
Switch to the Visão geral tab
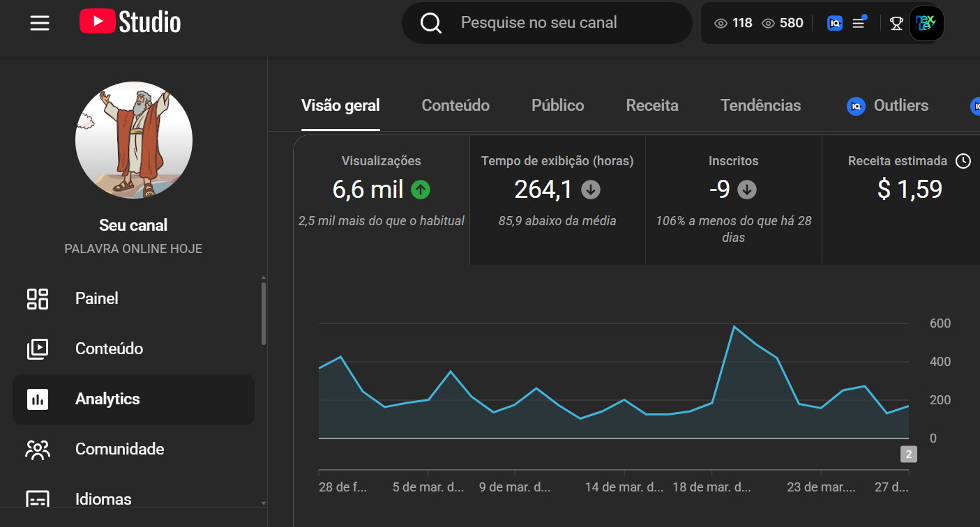click(x=340, y=106)
